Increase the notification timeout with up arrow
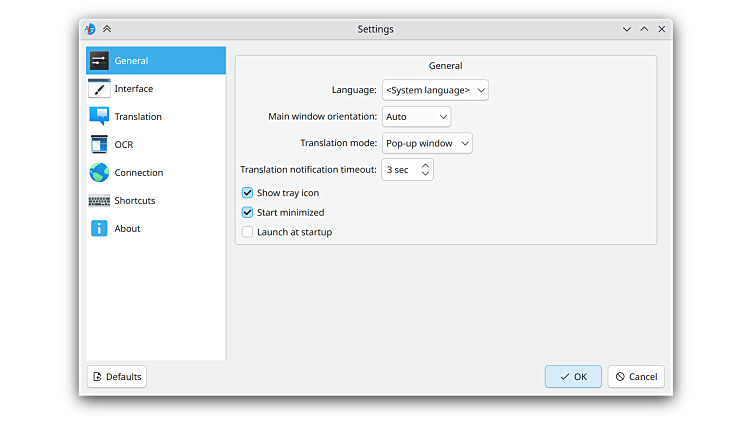The height and width of the screenshot is (423, 752). [x=425, y=165]
